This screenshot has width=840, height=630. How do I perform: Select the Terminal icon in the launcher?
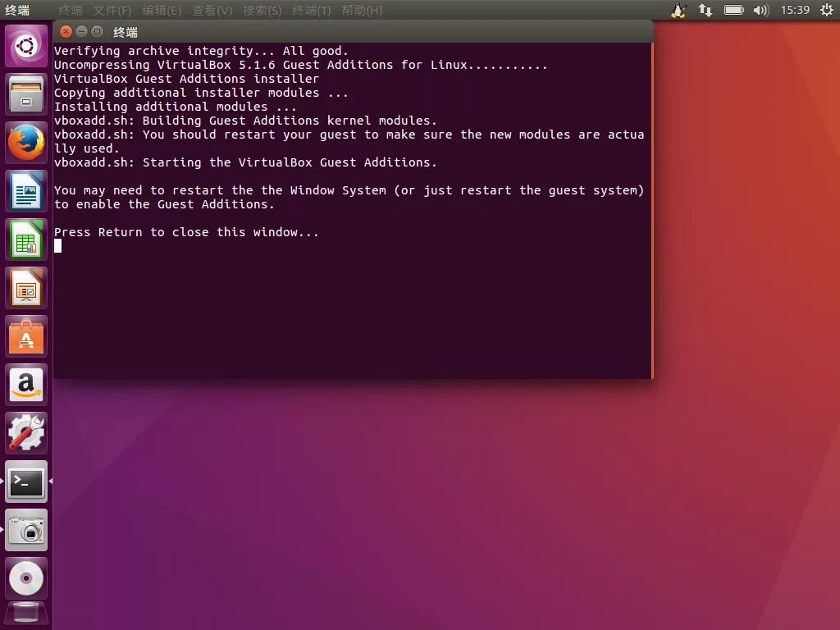26,482
